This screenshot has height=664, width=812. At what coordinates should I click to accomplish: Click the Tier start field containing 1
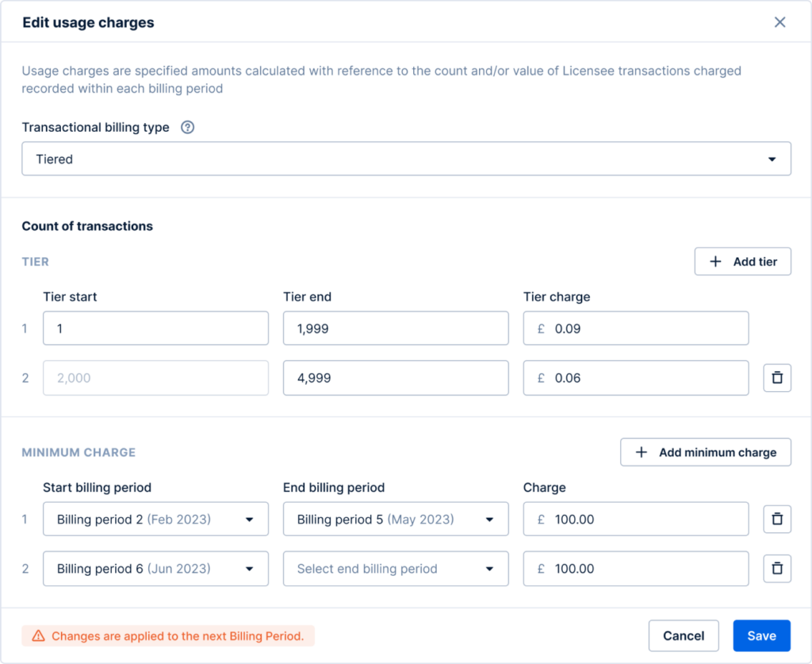(155, 328)
